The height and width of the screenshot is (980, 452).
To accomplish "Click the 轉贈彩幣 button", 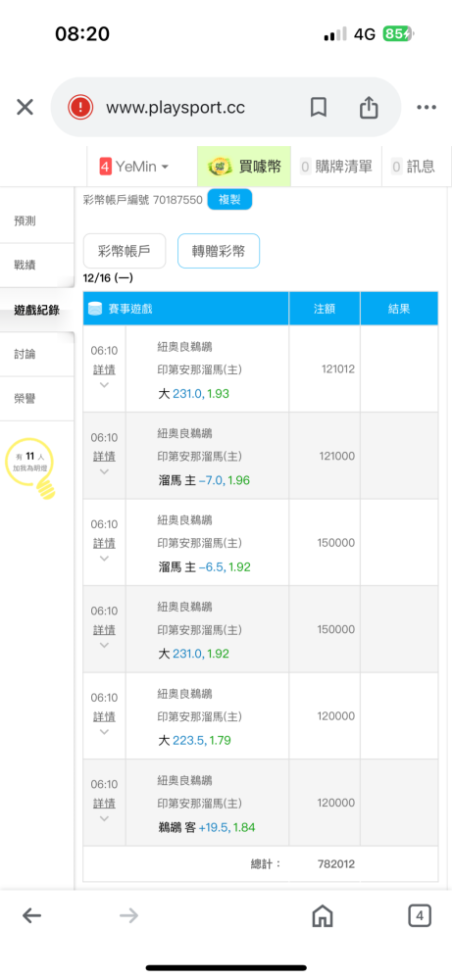I will [x=219, y=251].
